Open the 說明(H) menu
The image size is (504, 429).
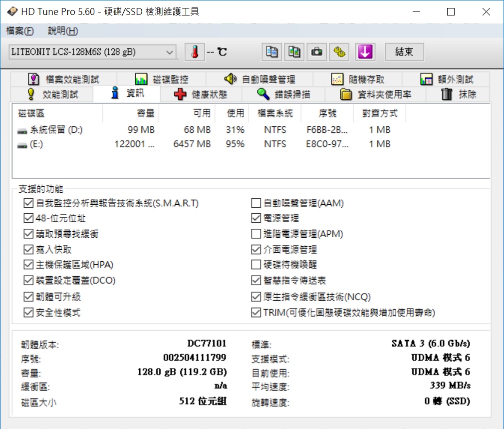[x=63, y=31]
